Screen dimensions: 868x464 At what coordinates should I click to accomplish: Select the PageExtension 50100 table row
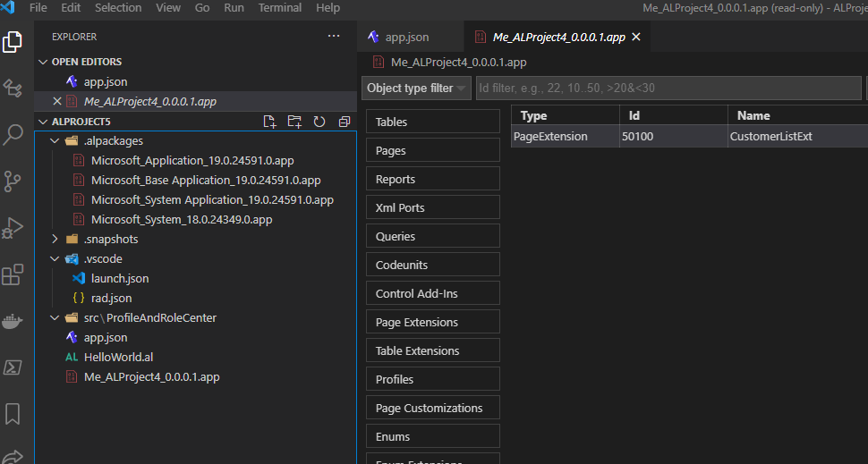point(689,136)
